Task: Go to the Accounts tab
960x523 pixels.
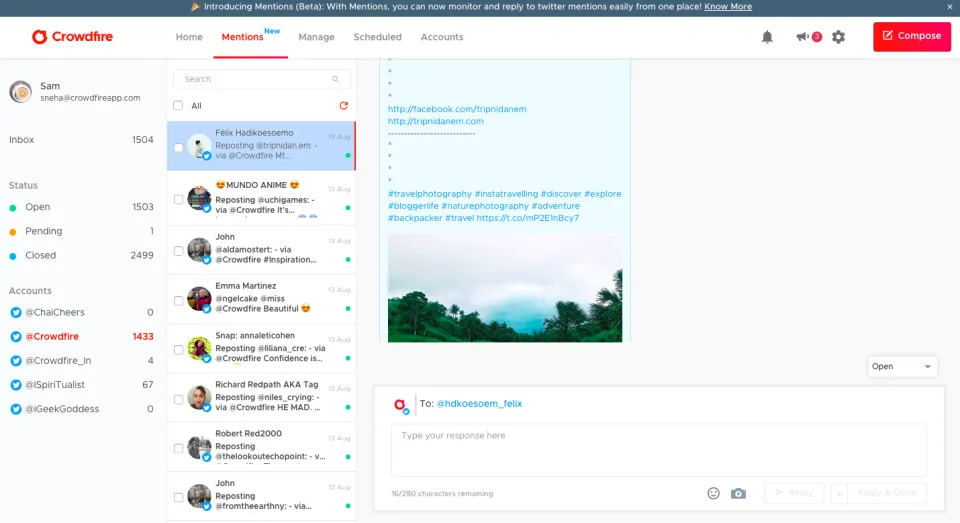Action: pyautogui.click(x=441, y=37)
